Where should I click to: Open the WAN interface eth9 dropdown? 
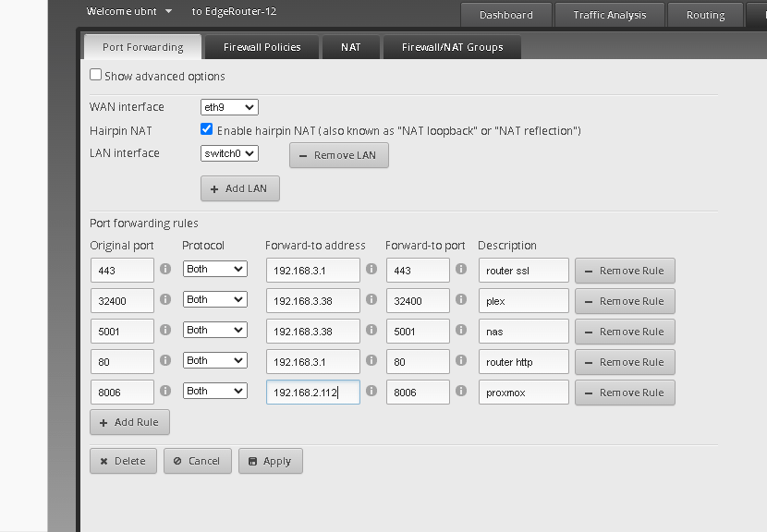(x=229, y=107)
